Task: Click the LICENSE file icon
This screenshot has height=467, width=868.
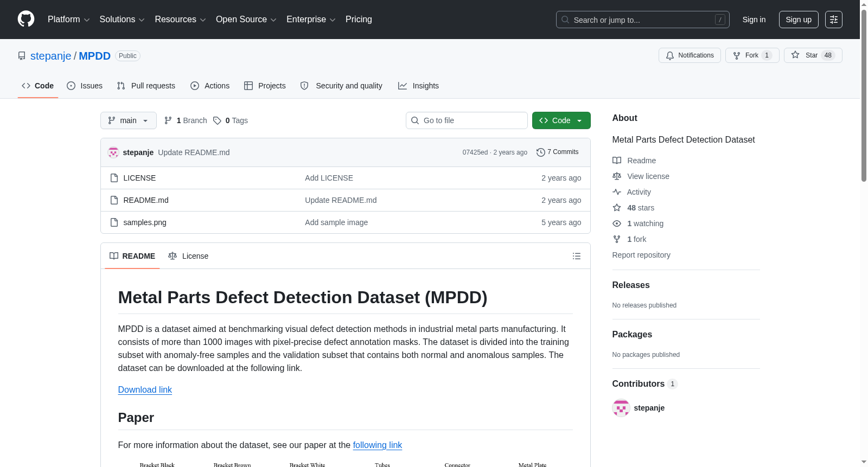Action: (x=114, y=178)
